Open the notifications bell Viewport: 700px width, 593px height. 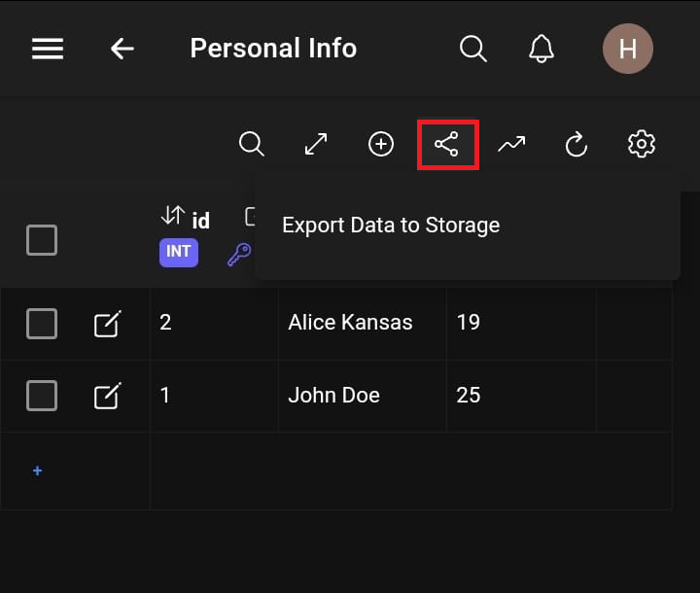542,49
